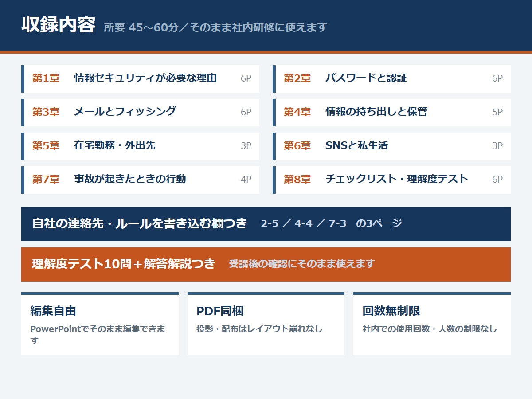Image resolution: width=532 pixels, height=399 pixels.
Task: Click the banner text 自社の連絡先・ルールを書き込む欄つき
Action: (139, 223)
